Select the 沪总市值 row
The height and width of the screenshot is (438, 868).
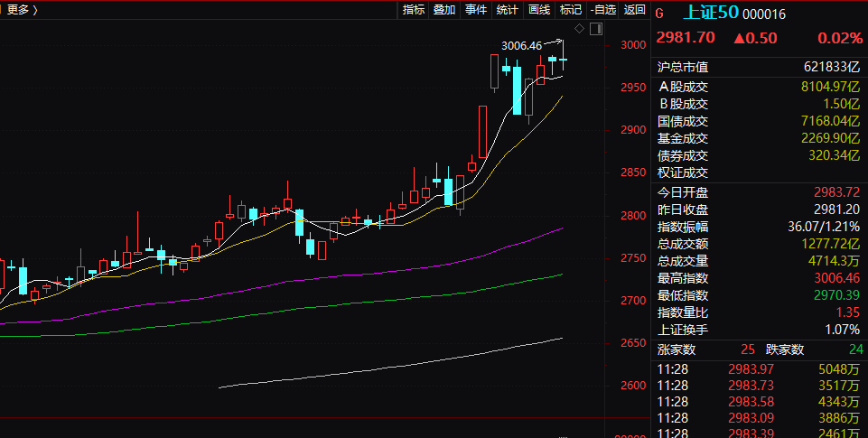(759, 67)
